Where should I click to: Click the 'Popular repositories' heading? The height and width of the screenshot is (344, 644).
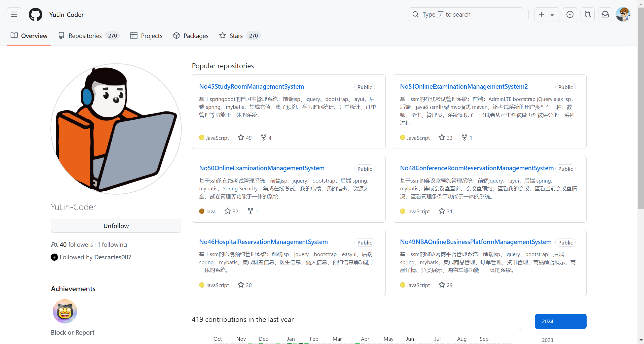[223, 66]
